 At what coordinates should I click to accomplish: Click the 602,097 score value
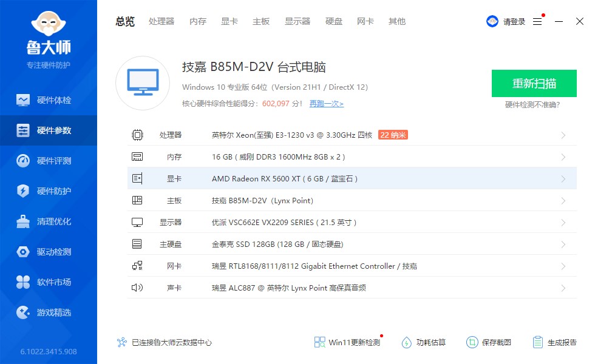pyautogui.click(x=276, y=104)
